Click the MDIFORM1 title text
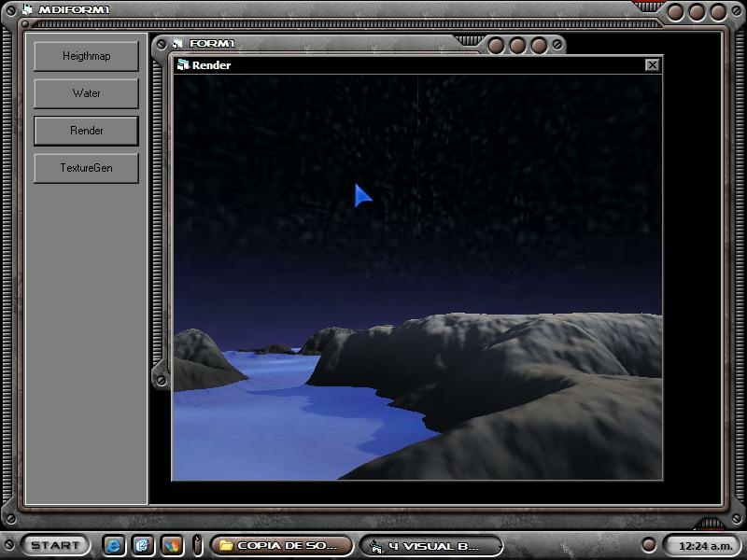Viewport: 747px width, 560px height. click(x=74, y=9)
